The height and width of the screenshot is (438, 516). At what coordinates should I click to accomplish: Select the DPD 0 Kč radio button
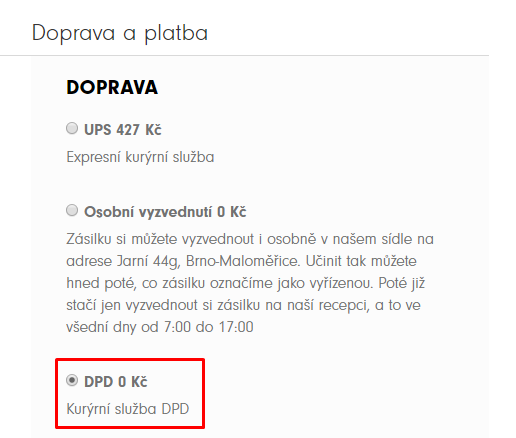pos(72,380)
